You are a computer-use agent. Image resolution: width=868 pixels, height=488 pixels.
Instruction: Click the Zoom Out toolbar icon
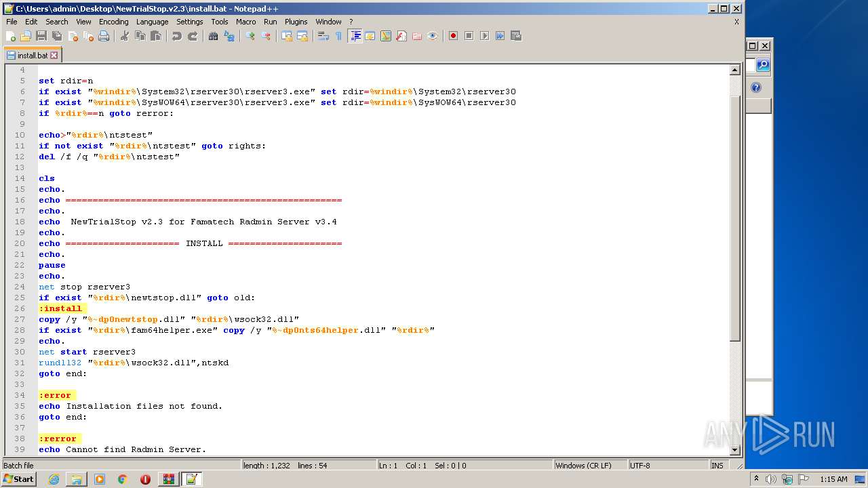pyautogui.click(x=266, y=36)
